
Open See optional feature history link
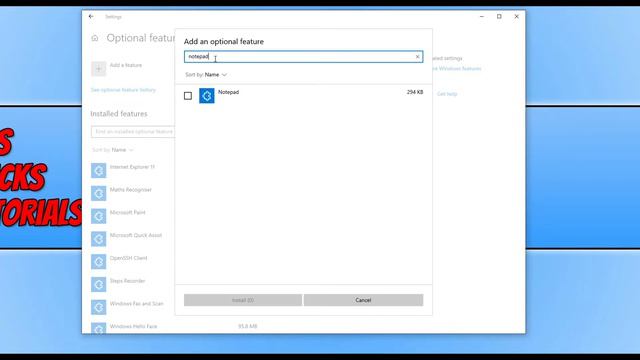(x=123, y=90)
